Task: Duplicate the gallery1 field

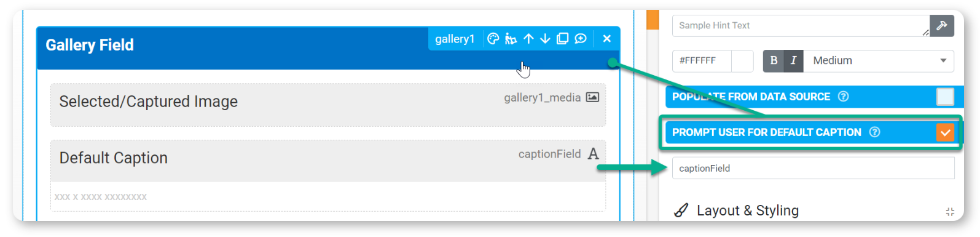Action: coord(562,39)
